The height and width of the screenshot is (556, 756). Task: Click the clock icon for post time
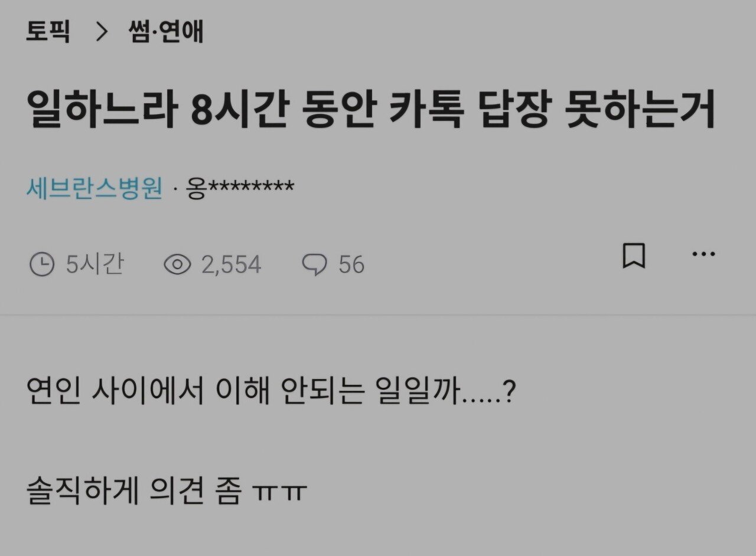41,264
